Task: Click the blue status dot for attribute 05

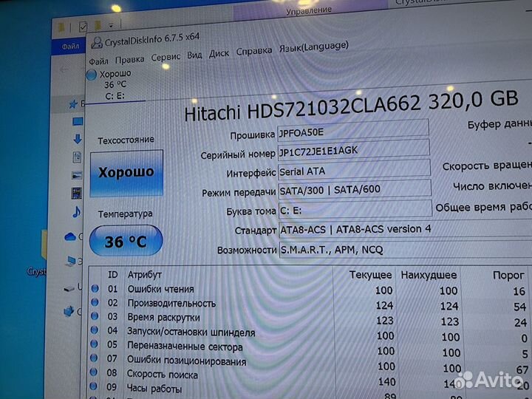Action: point(94,344)
